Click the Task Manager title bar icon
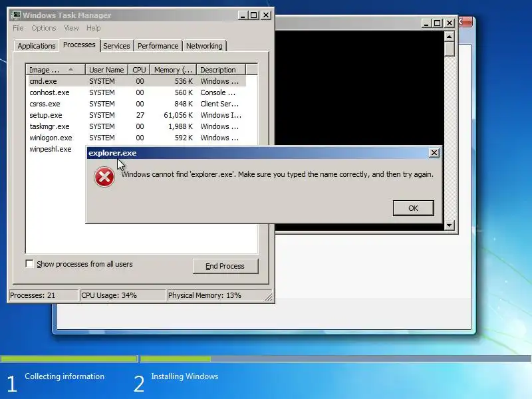This screenshot has width=532, height=399. [15, 15]
